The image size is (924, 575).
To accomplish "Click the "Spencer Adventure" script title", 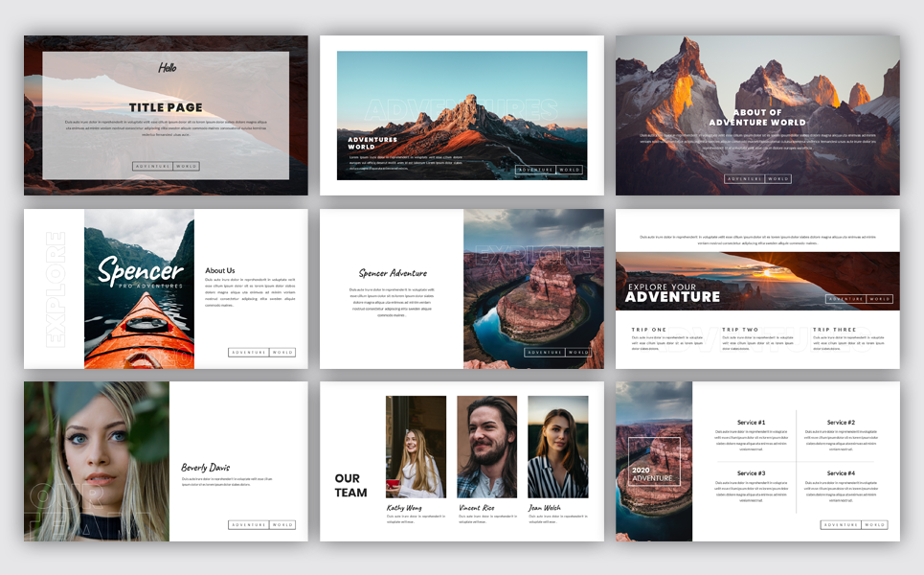I will coord(393,273).
